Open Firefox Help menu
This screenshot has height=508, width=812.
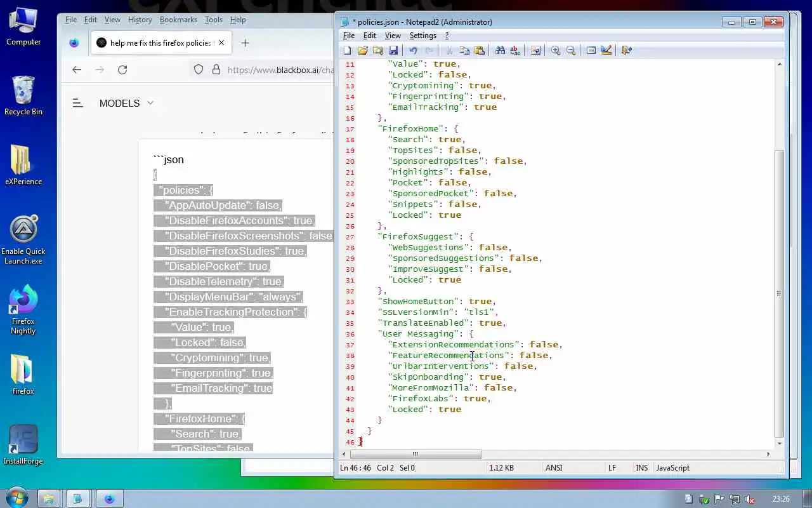point(238,20)
